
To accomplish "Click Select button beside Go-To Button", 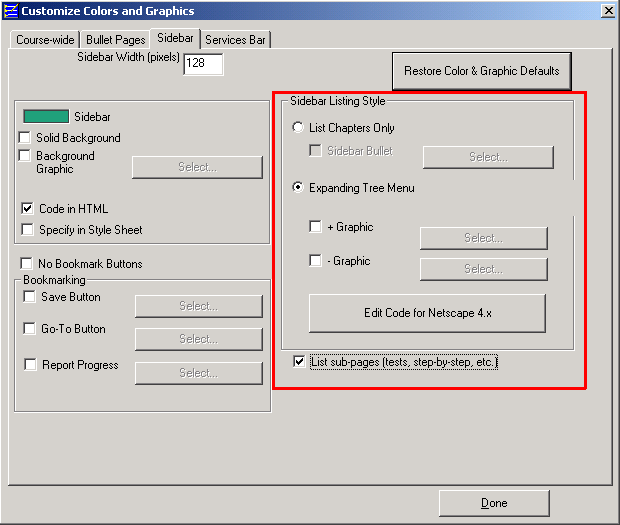I will pos(198,339).
